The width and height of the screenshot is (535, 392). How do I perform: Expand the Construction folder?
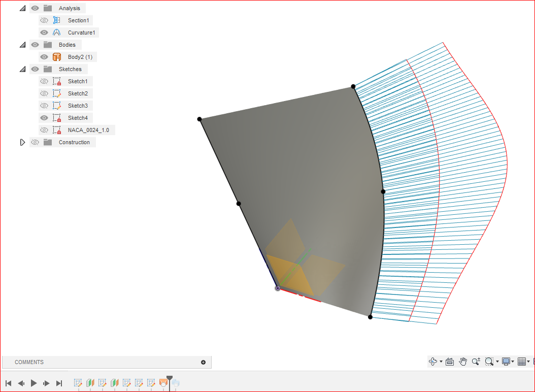[x=22, y=142]
